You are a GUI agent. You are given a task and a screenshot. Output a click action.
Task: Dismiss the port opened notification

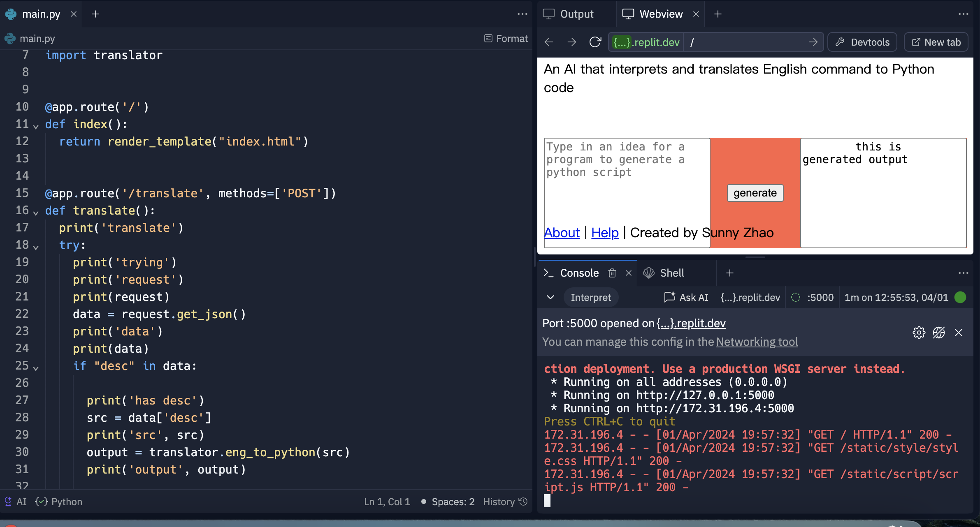tap(959, 333)
